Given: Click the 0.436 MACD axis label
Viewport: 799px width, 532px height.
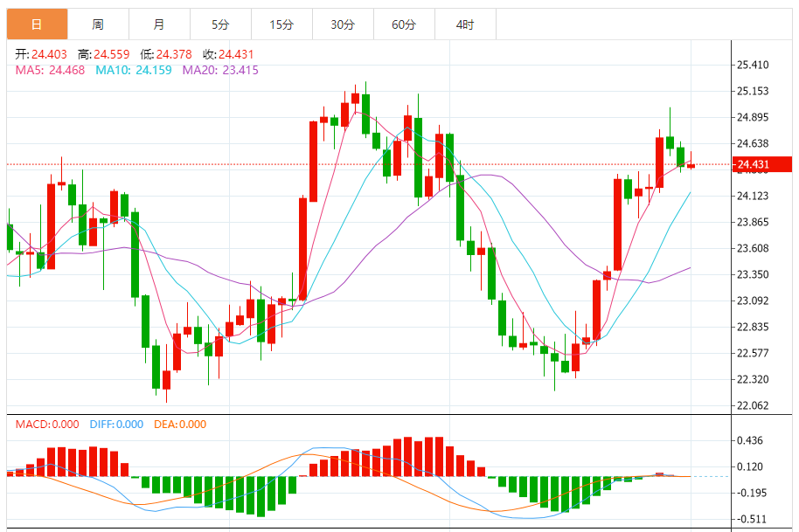Looking at the screenshot, I should 750,440.
